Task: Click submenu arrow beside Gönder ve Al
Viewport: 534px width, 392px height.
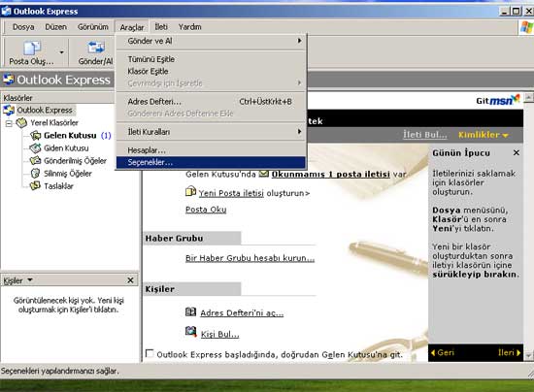Action: (x=299, y=41)
